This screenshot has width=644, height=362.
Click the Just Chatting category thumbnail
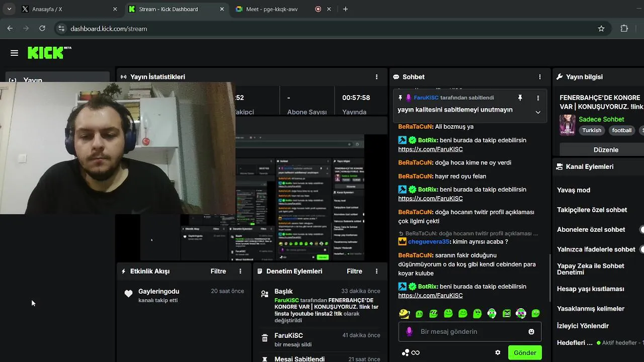pyautogui.click(x=567, y=125)
